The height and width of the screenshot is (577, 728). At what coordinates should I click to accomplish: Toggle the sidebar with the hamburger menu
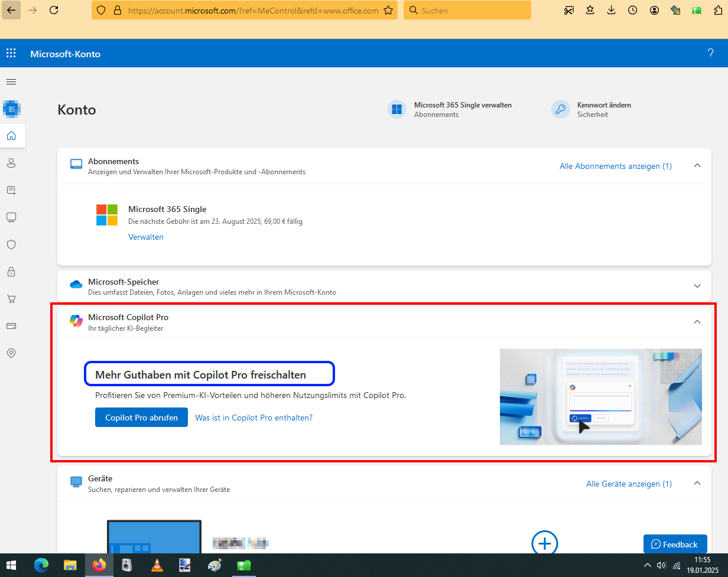point(11,82)
